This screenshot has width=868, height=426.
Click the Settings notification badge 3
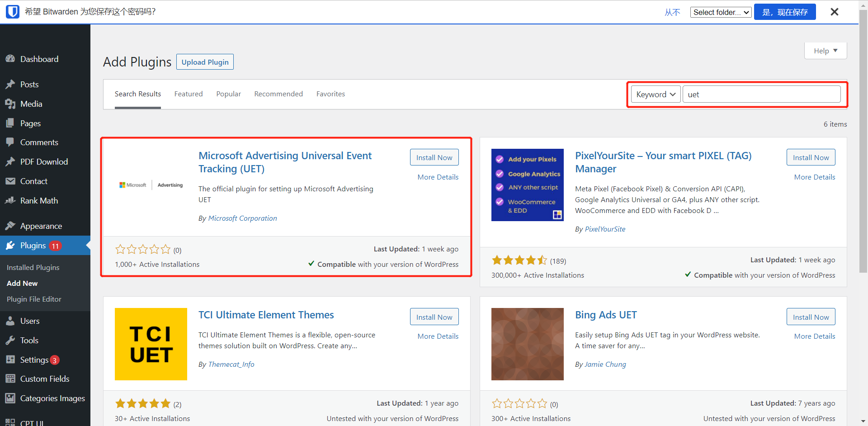55,360
